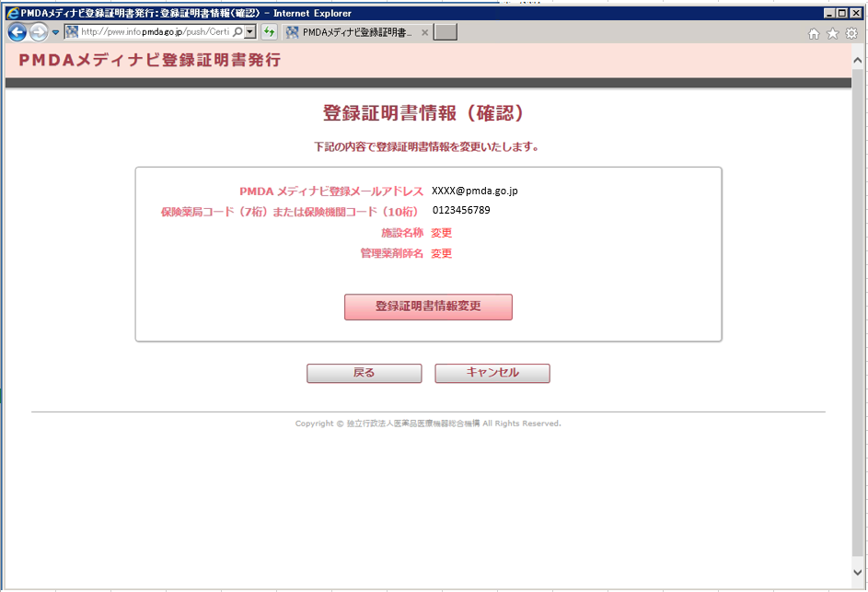This screenshot has height=592, width=868.
Task: Minimize the Internet Explorer window
Action: (x=828, y=13)
